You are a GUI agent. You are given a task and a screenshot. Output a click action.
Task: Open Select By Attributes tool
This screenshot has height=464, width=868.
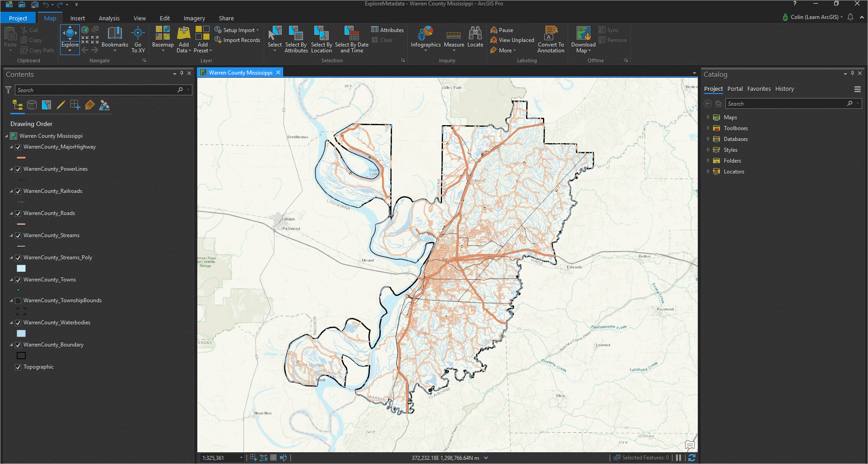coord(296,39)
